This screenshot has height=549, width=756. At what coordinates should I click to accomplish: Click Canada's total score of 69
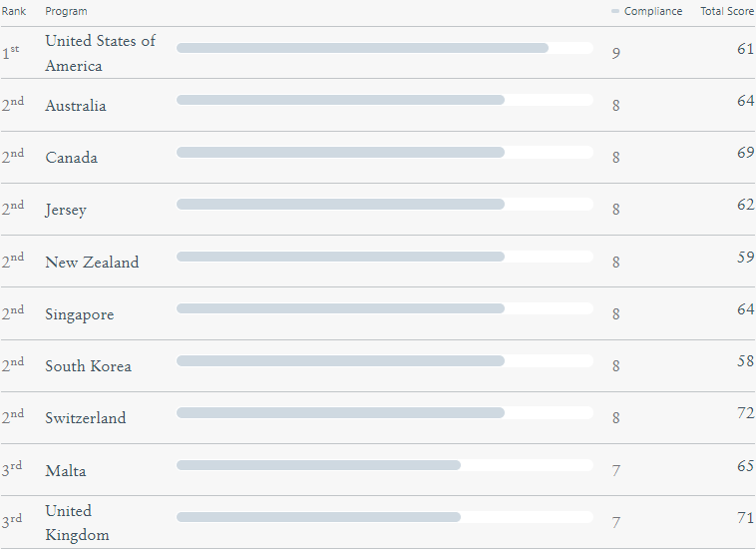(x=745, y=153)
